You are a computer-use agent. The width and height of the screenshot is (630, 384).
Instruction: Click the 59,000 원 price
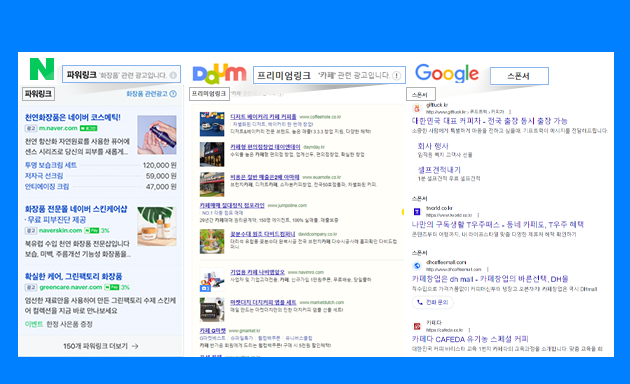(x=161, y=176)
